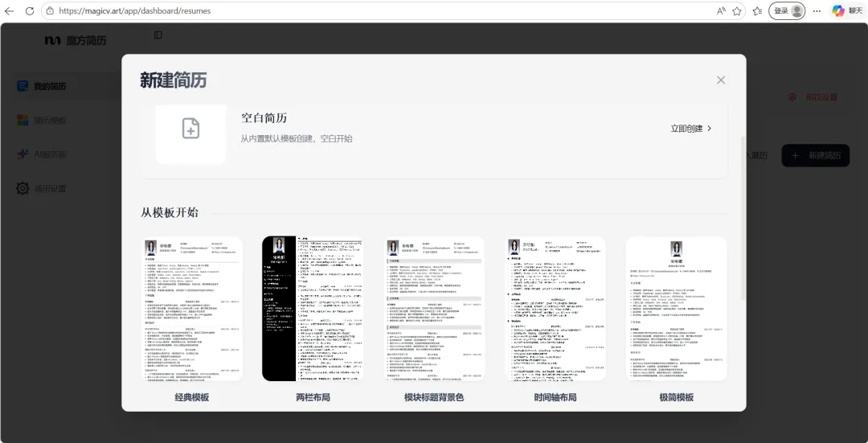Click the 时间轴布局 label
The width and height of the screenshot is (868, 443).
click(x=555, y=397)
